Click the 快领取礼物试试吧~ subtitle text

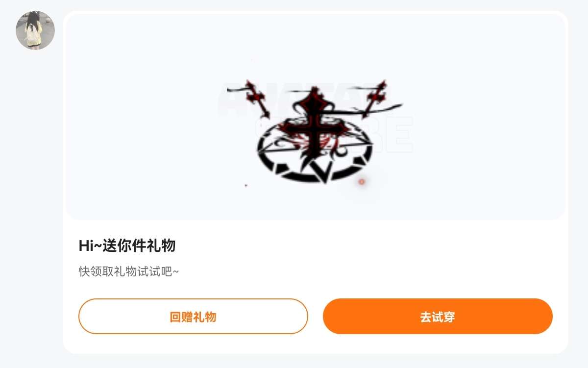[x=129, y=271]
